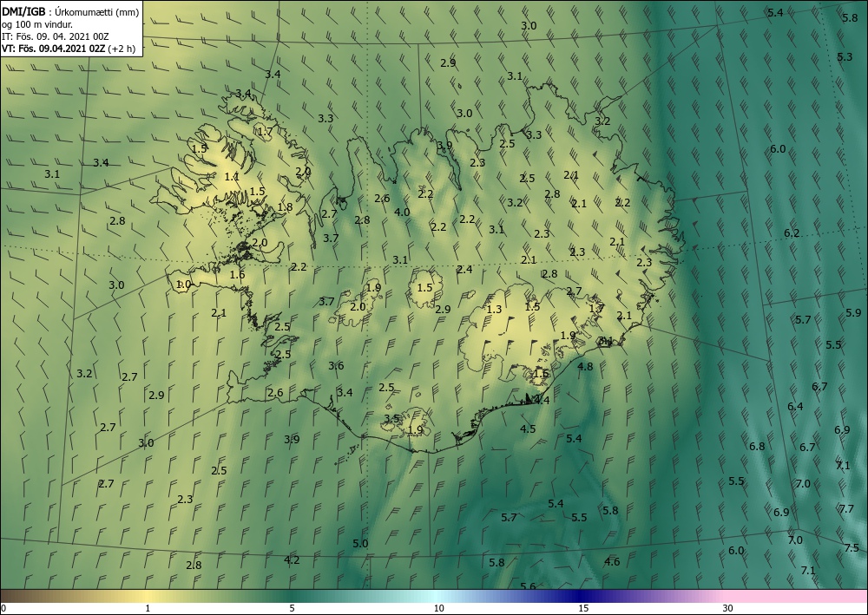The height and width of the screenshot is (615, 868).
Task: Click the 6.2 value on the map
Action: [792, 233]
